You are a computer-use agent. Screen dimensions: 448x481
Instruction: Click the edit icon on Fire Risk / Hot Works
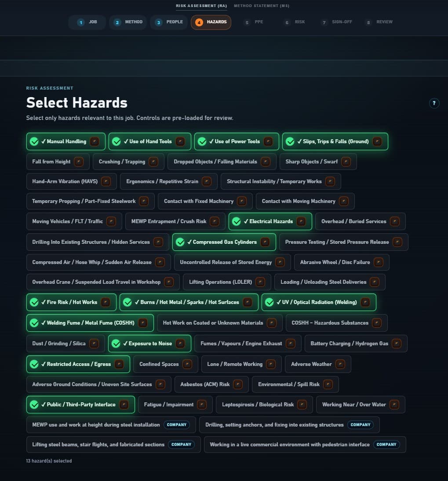(106, 302)
